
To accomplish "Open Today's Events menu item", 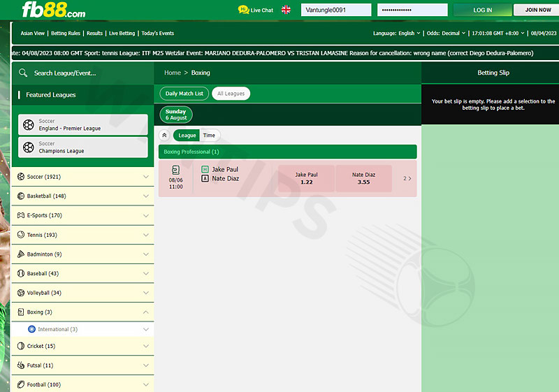I will (x=158, y=33).
